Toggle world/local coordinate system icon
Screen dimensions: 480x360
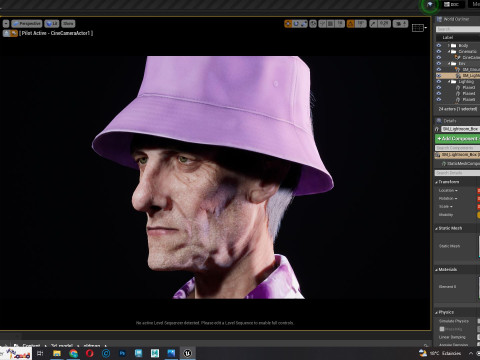pos(313,24)
